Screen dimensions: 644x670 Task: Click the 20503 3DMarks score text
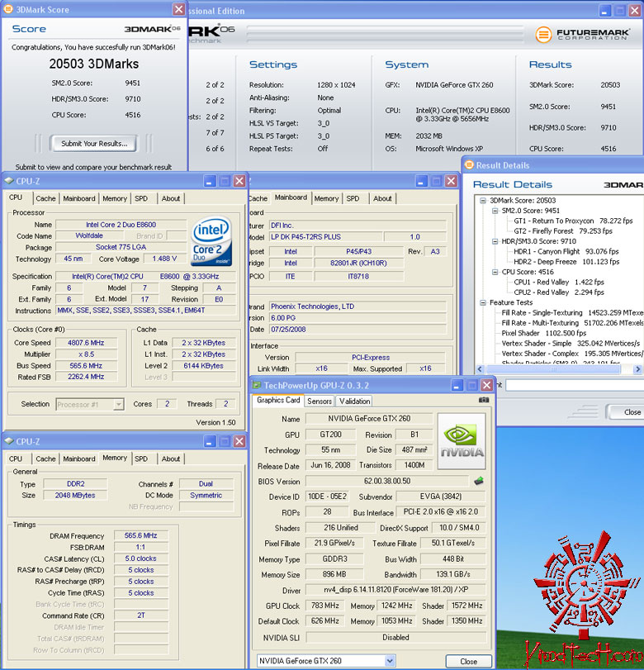(94, 64)
